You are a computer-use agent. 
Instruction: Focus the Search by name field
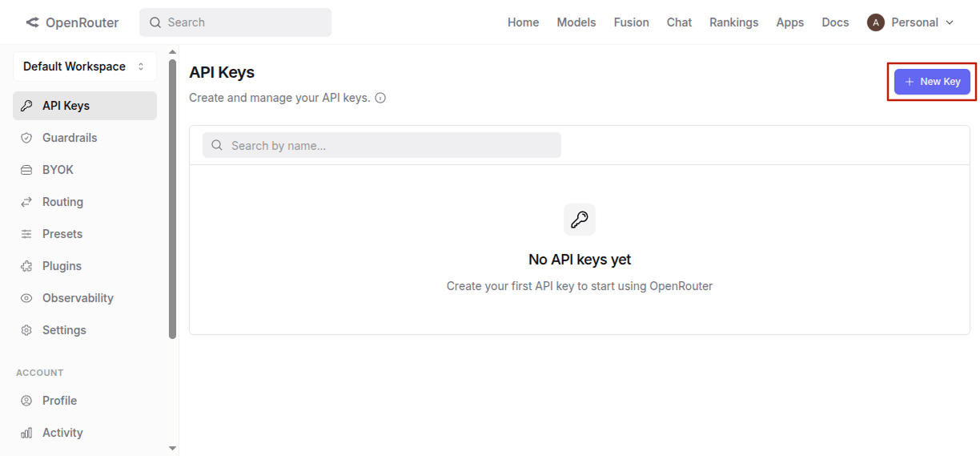382,145
